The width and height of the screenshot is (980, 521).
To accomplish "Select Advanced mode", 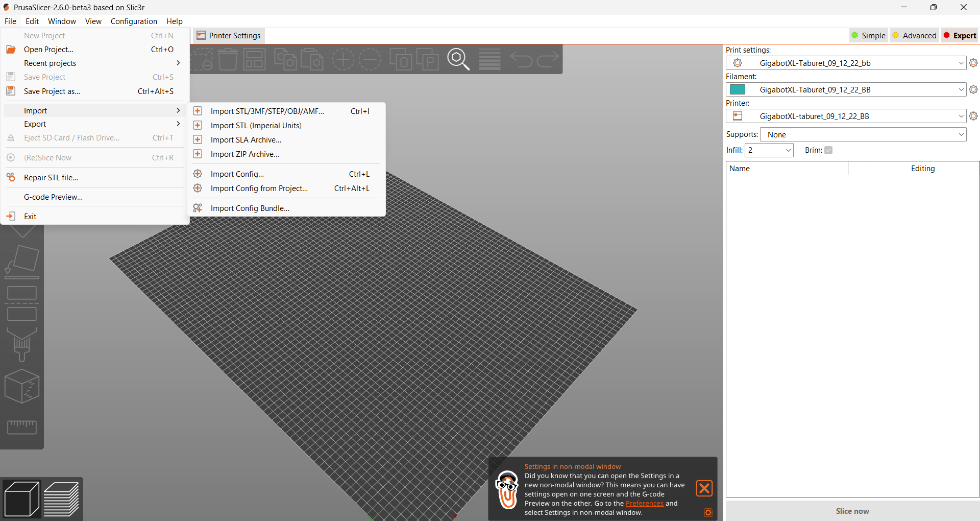I will click(x=914, y=35).
